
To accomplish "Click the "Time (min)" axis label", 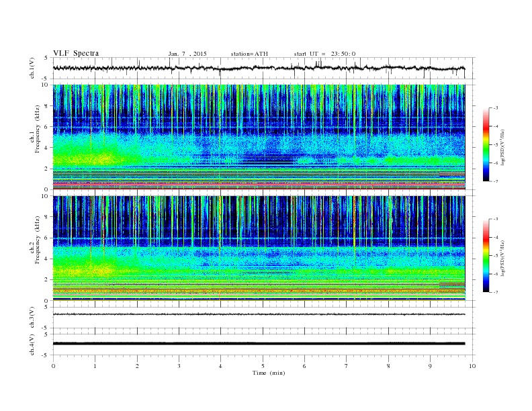I will tap(269, 373).
